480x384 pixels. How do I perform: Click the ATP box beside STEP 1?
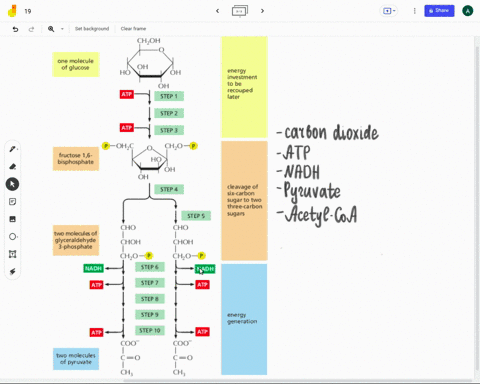[x=127, y=94]
